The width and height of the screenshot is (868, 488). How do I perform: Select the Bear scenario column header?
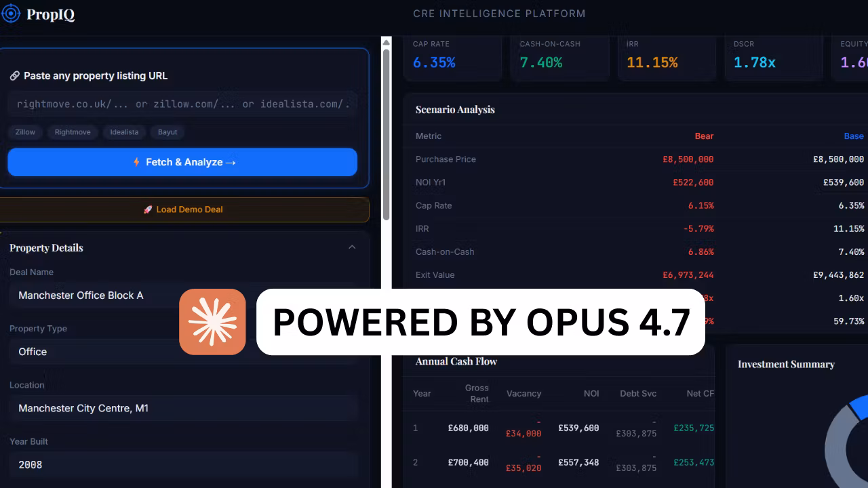pos(703,136)
